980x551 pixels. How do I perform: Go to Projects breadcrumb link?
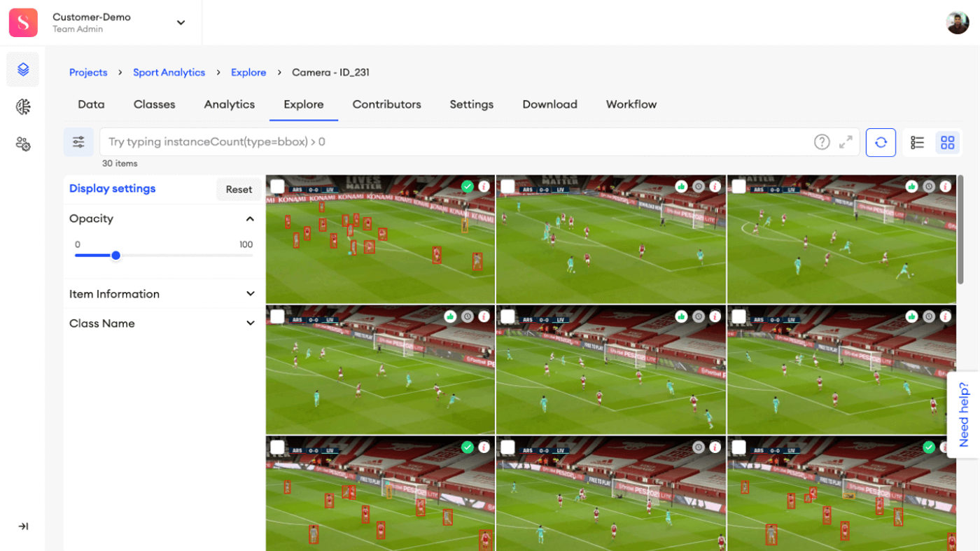pos(88,72)
